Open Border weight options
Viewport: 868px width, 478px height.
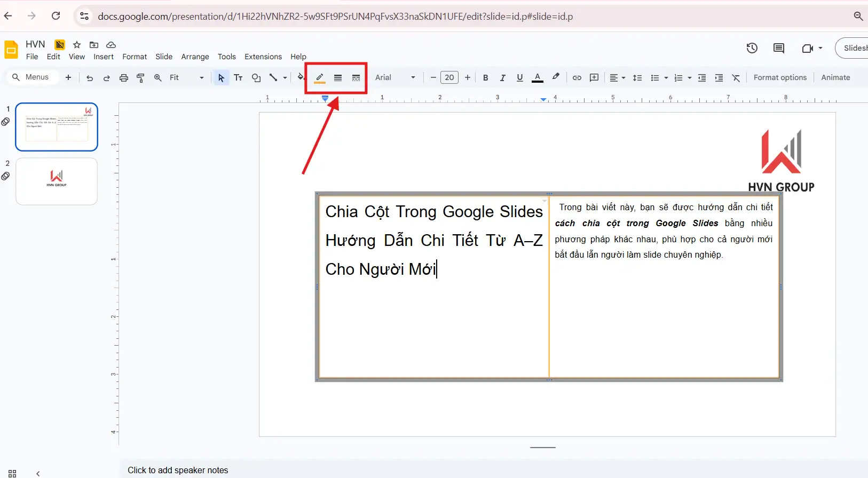point(338,78)
